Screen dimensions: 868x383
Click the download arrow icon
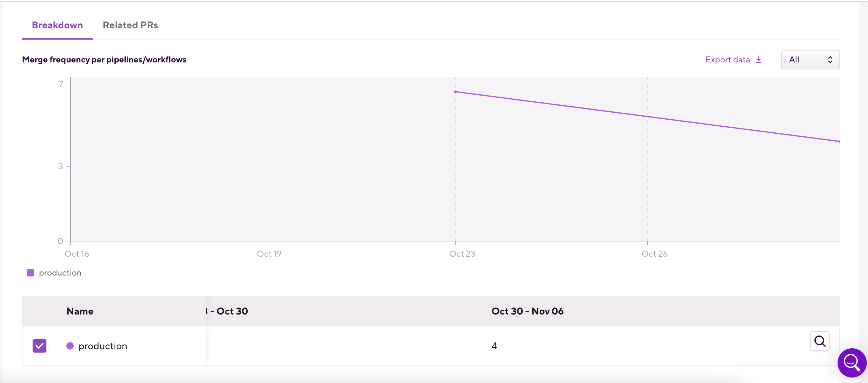coord(758,60)
